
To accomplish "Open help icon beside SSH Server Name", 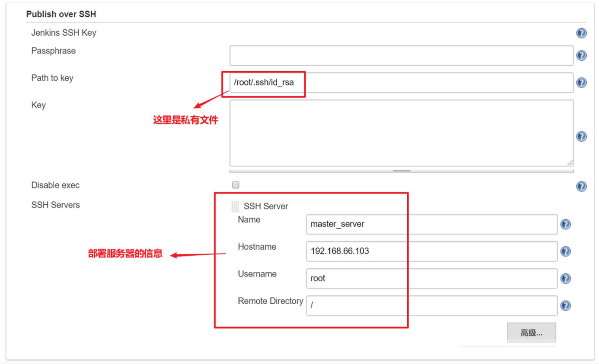I will [565, 224].
